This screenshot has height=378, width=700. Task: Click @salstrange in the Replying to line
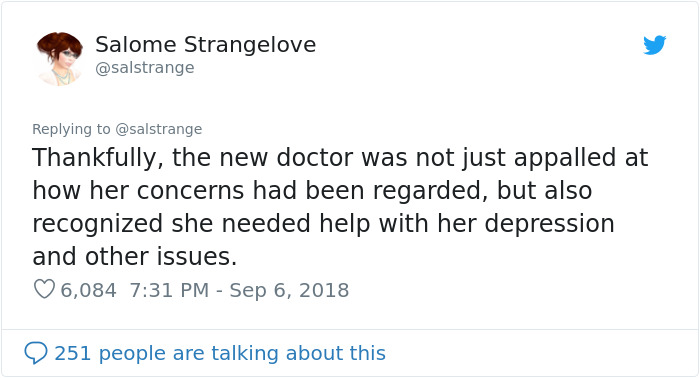coord(158,129)
